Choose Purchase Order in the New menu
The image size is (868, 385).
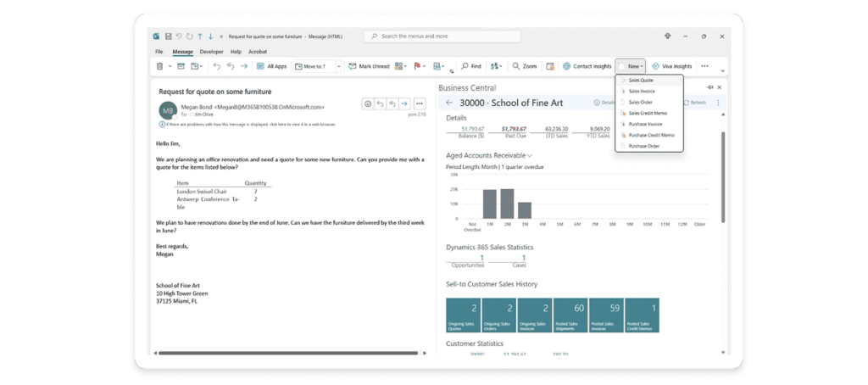(x=643, y=146)
